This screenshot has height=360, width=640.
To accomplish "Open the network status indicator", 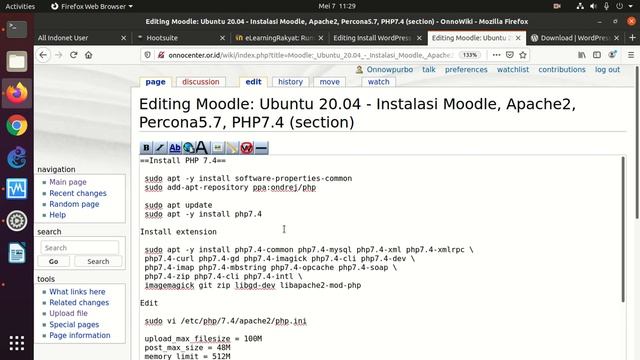I will pyautogui.click(x=580, y=6).
